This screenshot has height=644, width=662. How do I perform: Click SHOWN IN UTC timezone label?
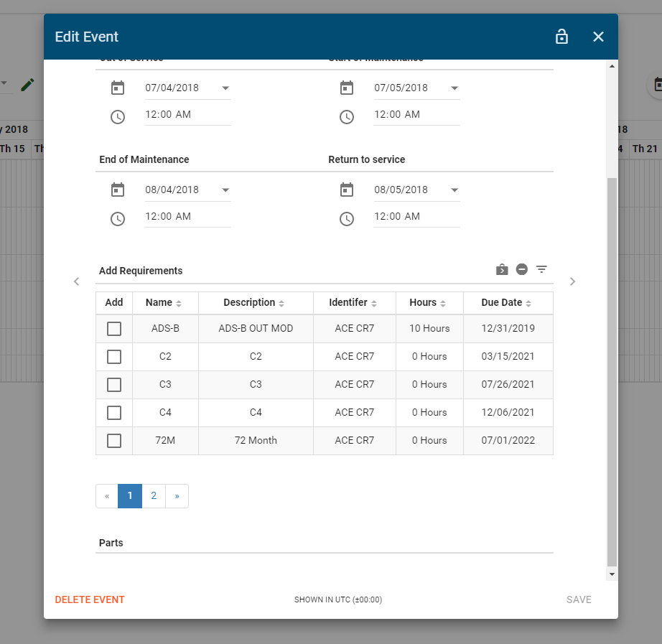[x=338, y=599]
